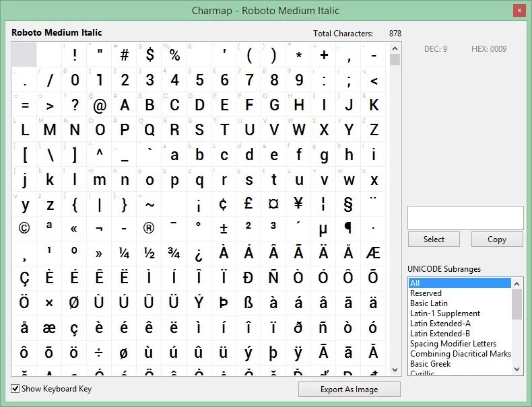Select Basic Greek subrange
The image size is (532, 407).
[x=460, y=364]
